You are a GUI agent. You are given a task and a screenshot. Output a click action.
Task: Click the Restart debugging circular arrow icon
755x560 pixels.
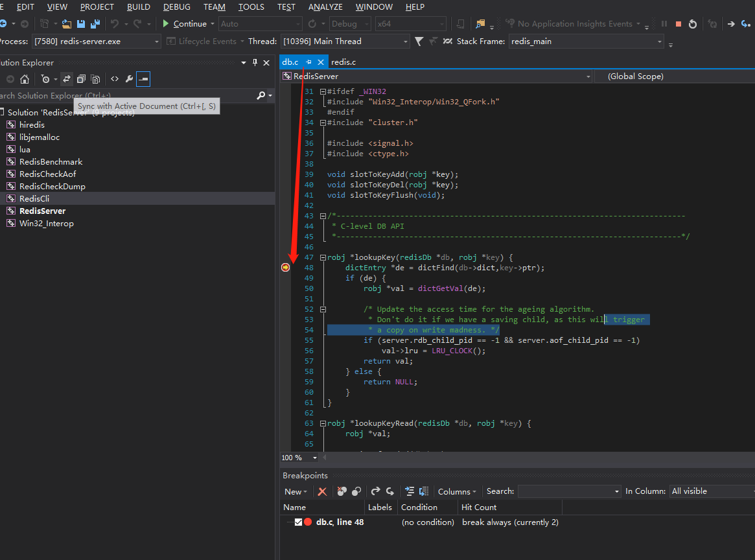coord(693,23)
